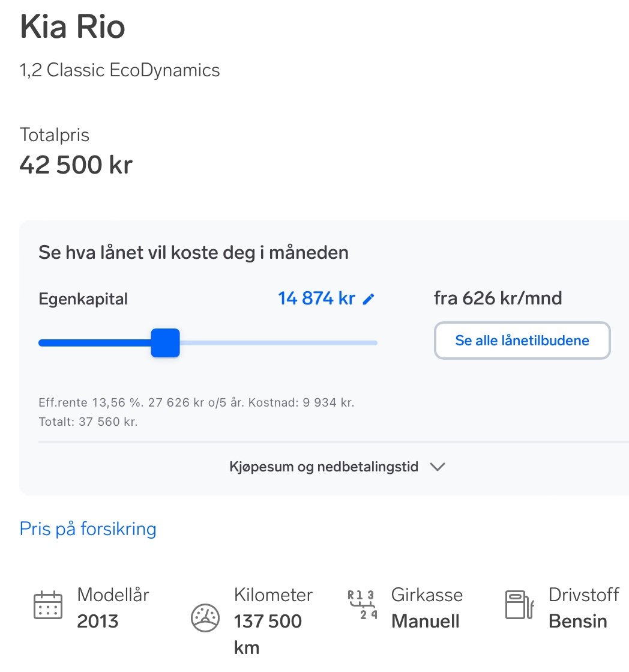Click the Modellår 2013 value
The image size is (629, 672).
click(x=98, y=621)
